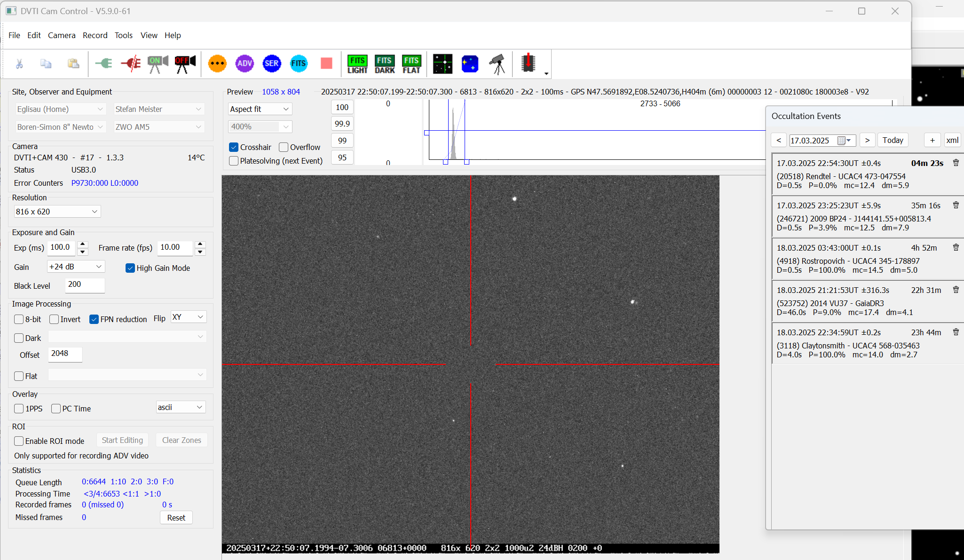Click the Paste clipboard icon
Screen dimensions: 964x560
[x=73, y=63]
